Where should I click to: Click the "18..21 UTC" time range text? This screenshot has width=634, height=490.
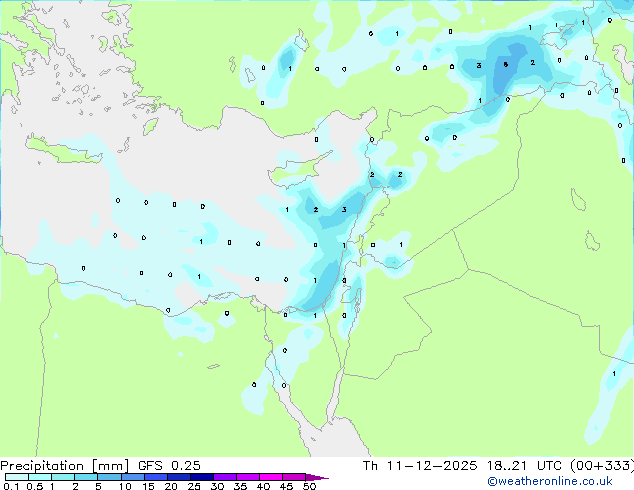[x=524, y=466]
